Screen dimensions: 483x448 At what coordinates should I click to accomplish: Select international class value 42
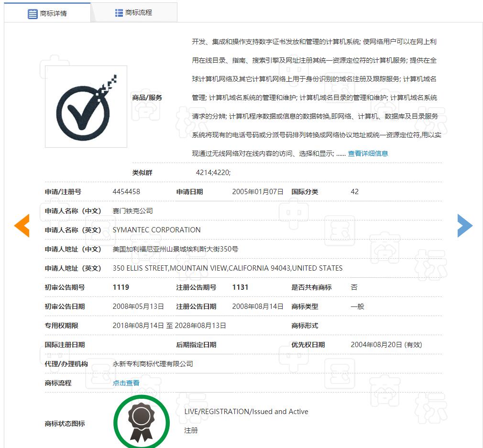click(x=354, y=192)
